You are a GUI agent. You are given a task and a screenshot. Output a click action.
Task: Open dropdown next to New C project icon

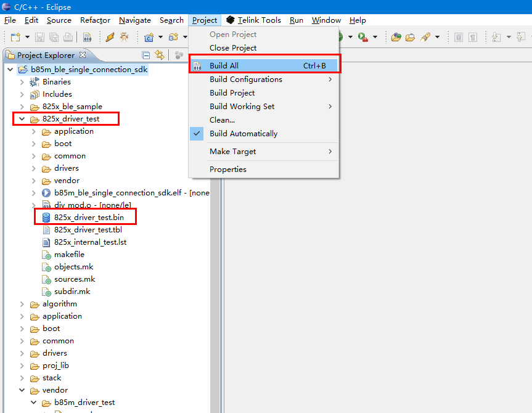pyautogui.click(x=160, y=37)
